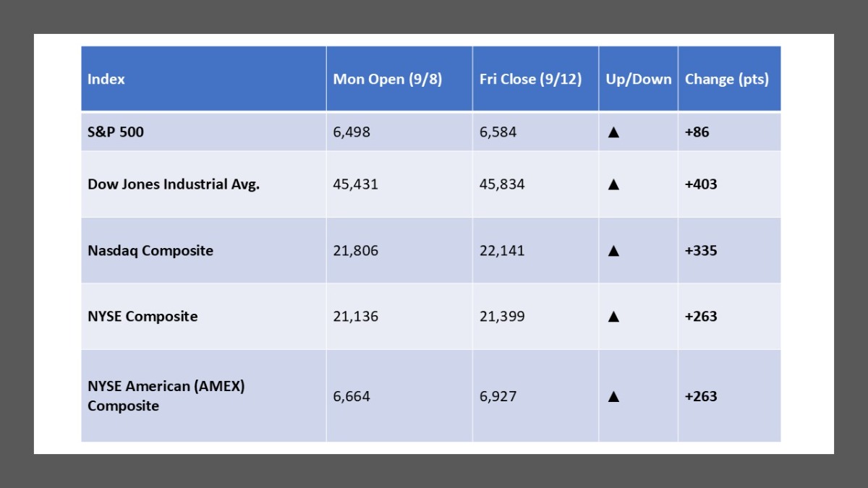
Task: Click the Dow Jones Industrial Avg. label
Action: coord(174,184)
